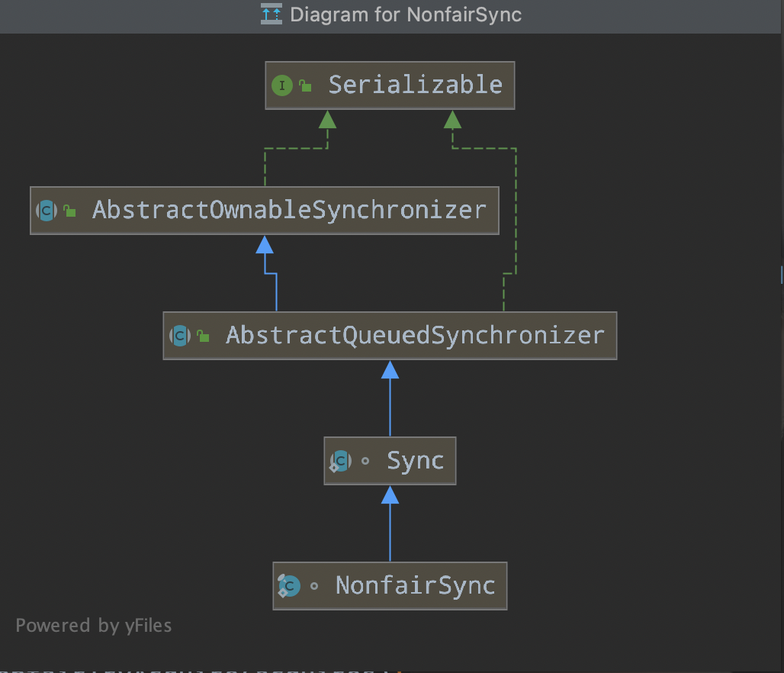Click the visibility marker next to NonfairSync
Image resolution: width=784 pixels, height=673 pixels.
313,586
